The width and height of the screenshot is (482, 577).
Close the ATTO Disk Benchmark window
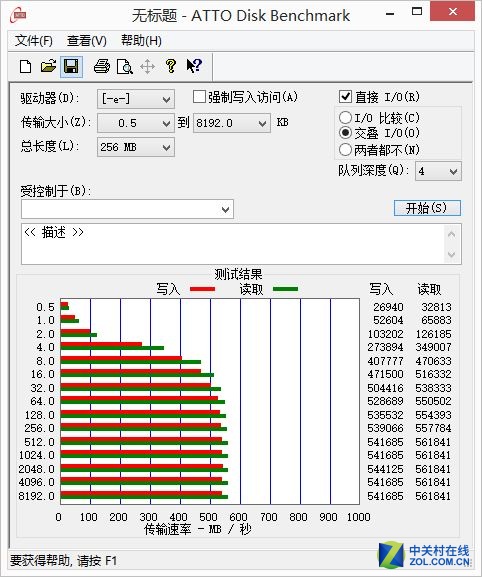[x=452, y=12]
